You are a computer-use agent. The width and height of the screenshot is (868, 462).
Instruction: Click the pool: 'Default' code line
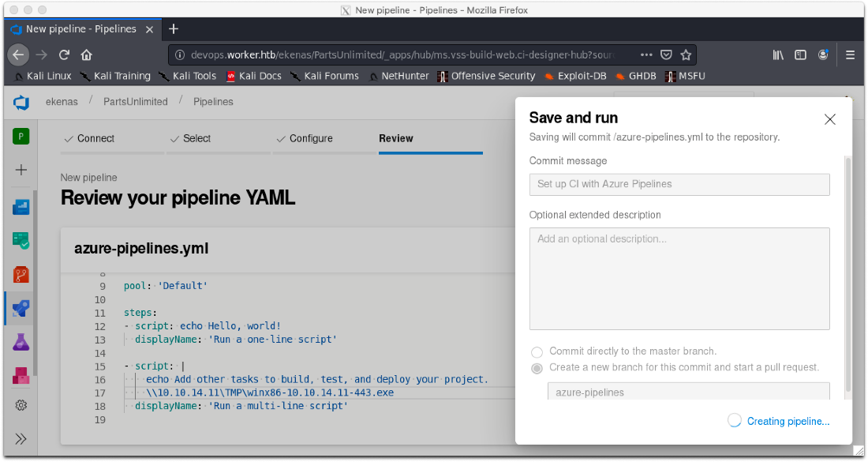click(166, 286)
